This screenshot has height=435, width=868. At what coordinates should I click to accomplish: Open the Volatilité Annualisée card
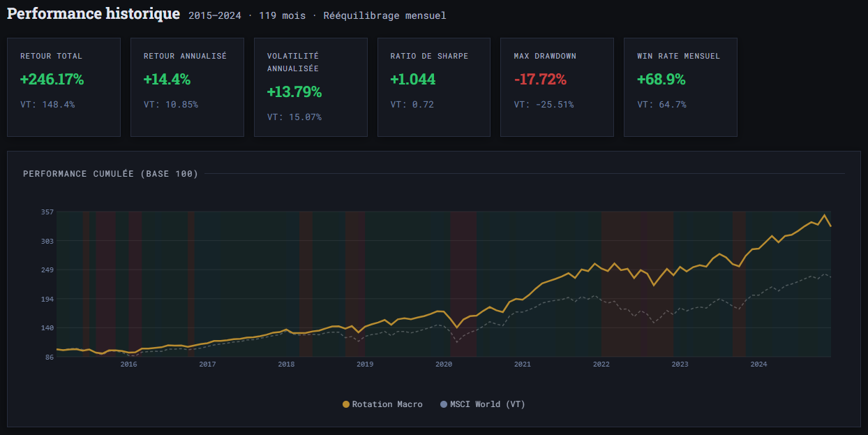[310, 87]
